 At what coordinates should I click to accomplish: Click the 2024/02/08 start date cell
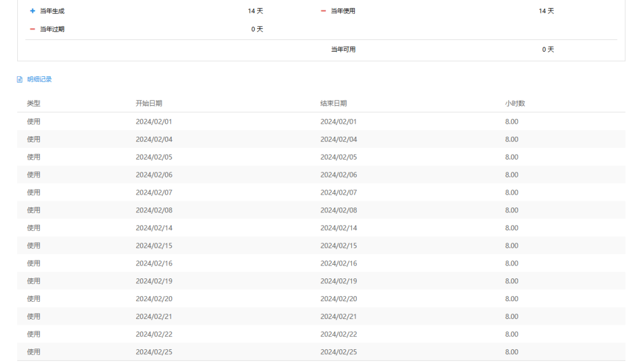(154, 210)
